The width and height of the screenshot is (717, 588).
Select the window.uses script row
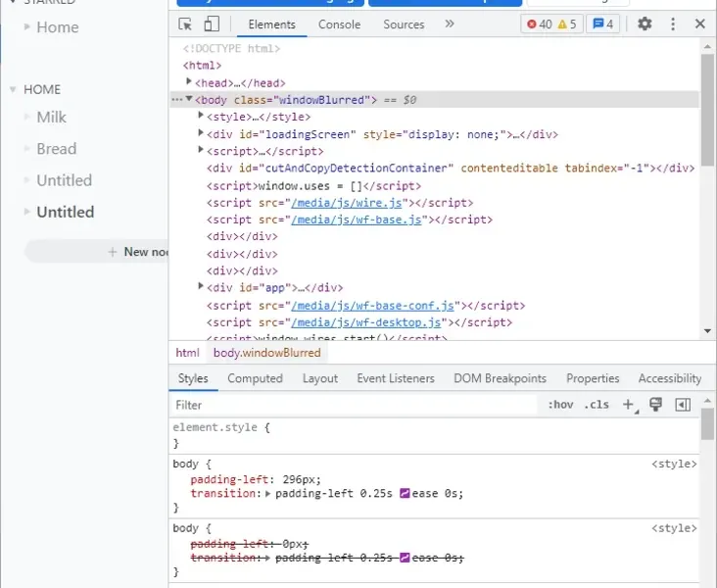313,186
